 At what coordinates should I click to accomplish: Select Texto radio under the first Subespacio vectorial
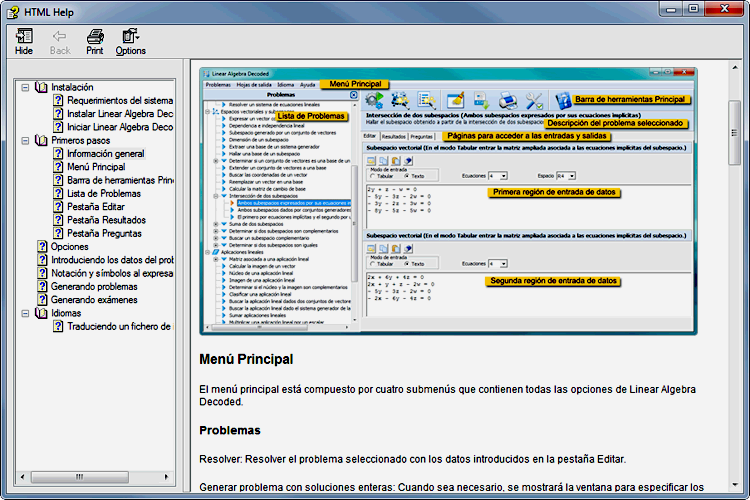point(407,176)
